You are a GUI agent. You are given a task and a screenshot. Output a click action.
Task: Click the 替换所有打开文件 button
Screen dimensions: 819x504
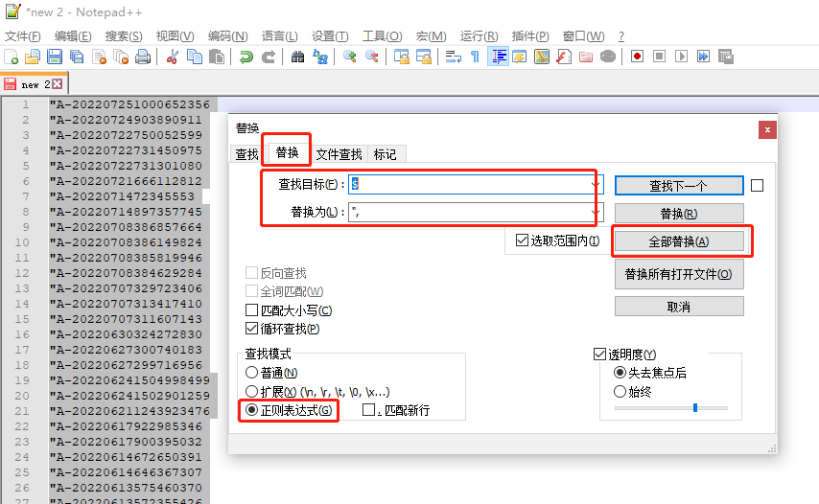click(x=679, y=274)
